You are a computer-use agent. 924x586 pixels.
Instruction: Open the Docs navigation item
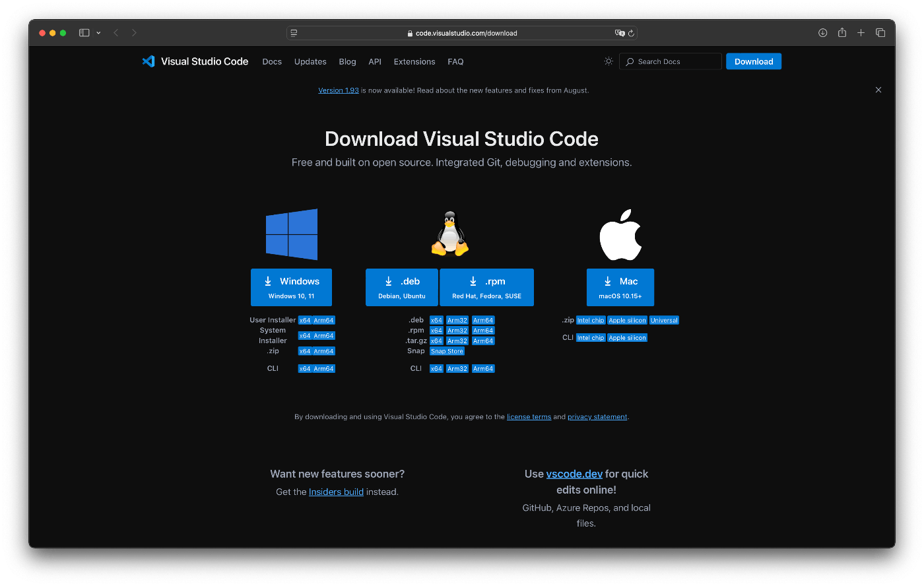click(x=272, y=62)
